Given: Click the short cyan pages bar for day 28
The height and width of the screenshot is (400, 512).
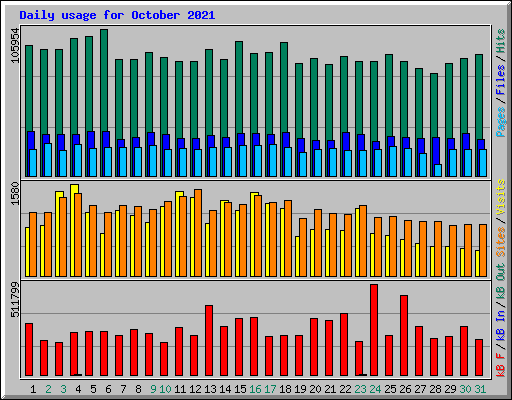Looking at the screenshot, I should tap(438, 170).
